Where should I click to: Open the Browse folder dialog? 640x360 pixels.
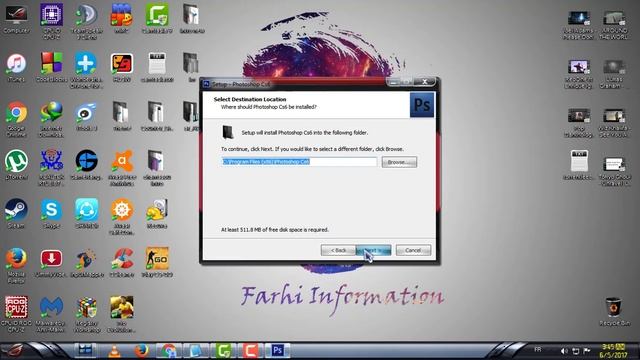point(399,162)
